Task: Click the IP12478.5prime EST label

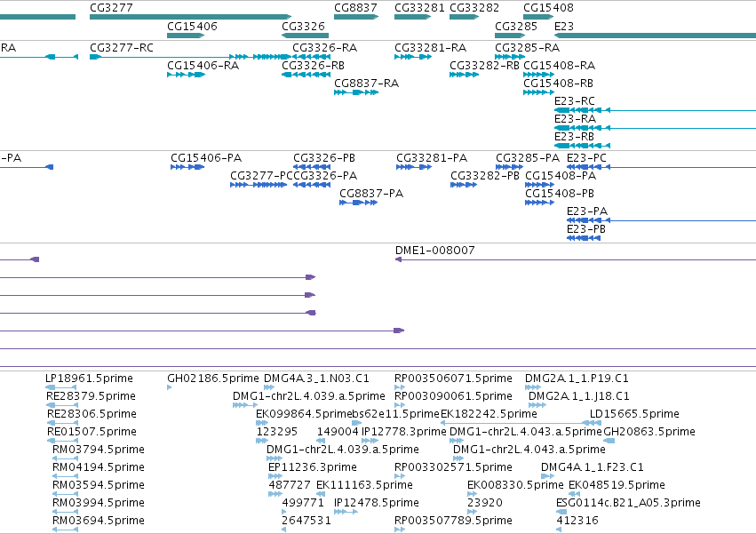Action: 376,503
